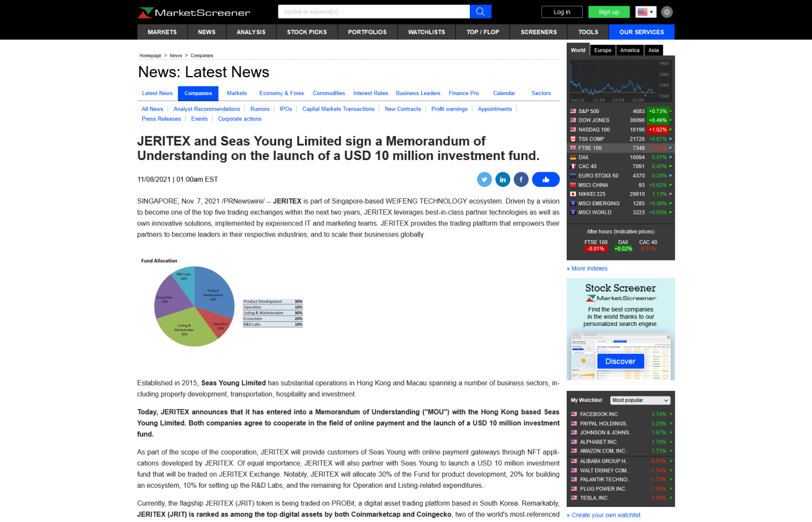The image size is (812, 522).
Task: Open the Calendar tab
Action: click(x=504, y=93)
